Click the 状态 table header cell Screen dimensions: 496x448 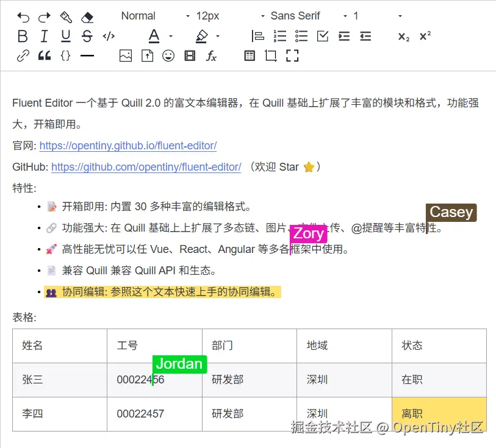[439, 346]
